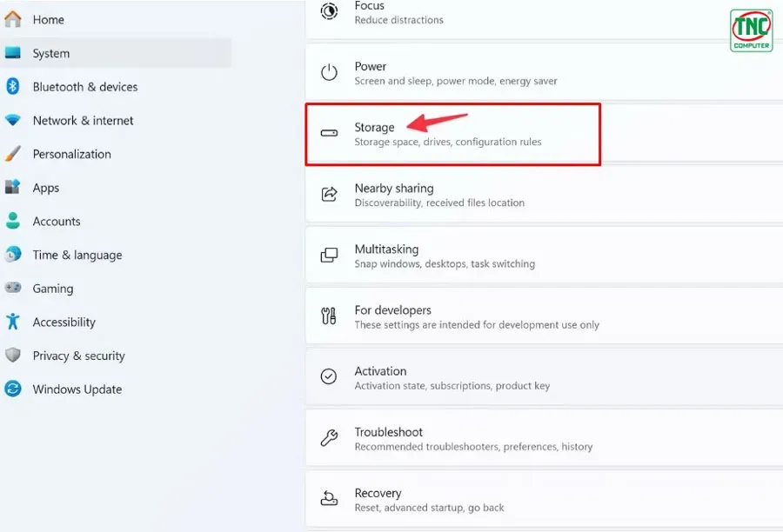Viewport: 783px width, 532px height.
Task: Click the For developers icon
Action: tap(328, 316)
